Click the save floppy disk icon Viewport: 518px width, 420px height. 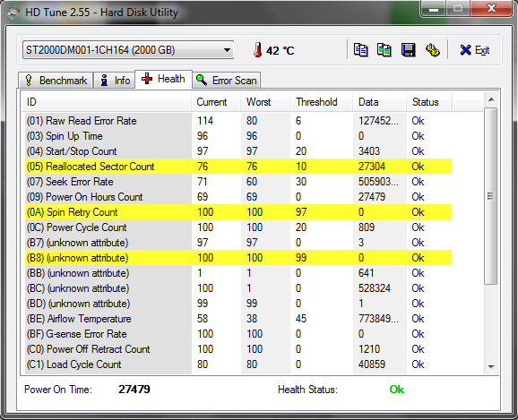409,50
